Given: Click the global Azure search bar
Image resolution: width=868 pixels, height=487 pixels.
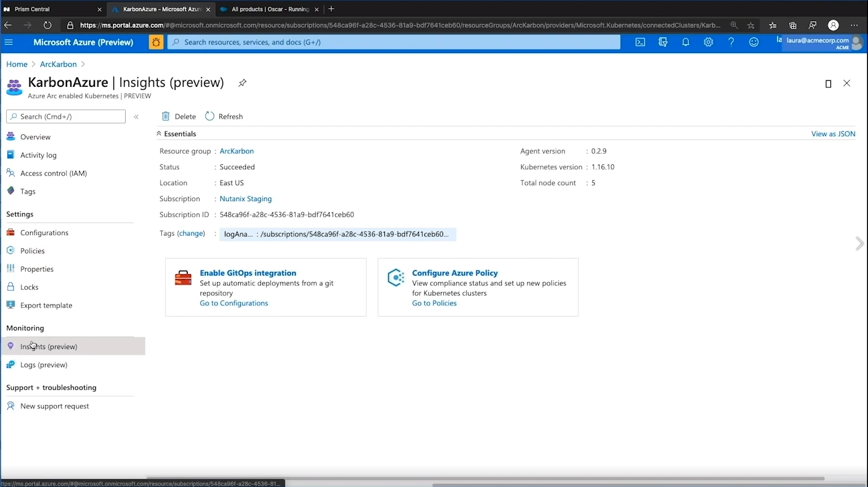Looking at the screenshot, I should click(394, 42).
